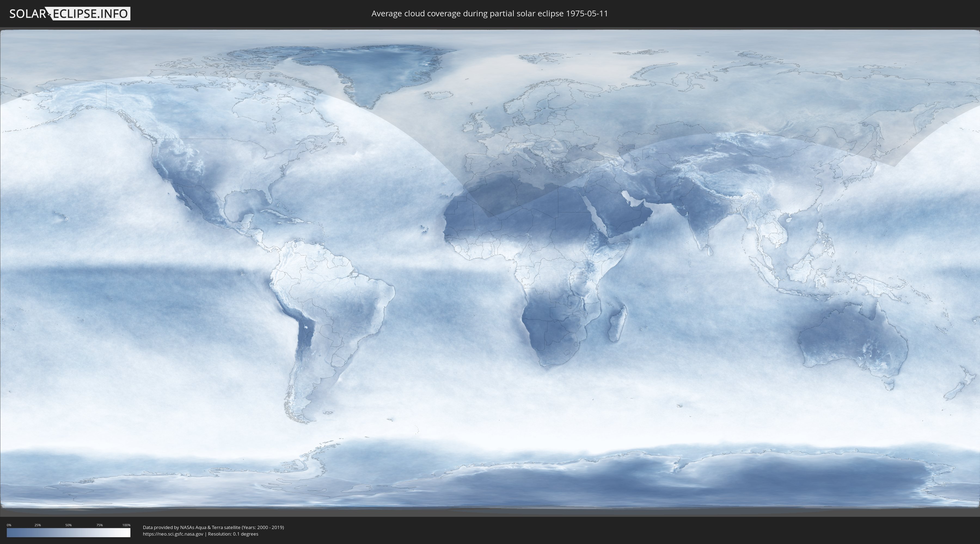Viewport: 980px width, 544px height.
Task: Click the average cloud coverage title text
Action: (x=490, y=14)
